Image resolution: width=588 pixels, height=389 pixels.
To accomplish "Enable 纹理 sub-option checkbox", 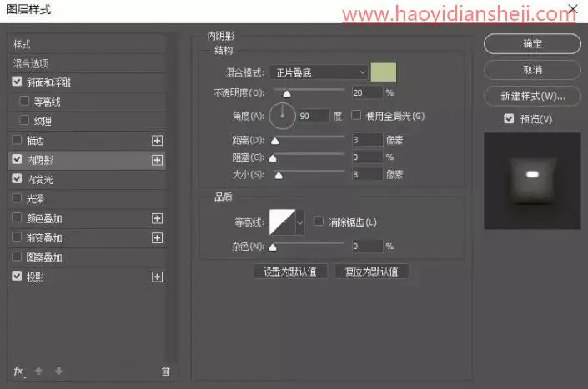I will [x=24, y=120].
